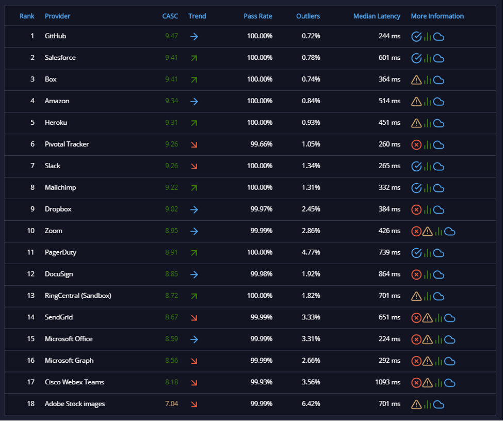Select the Pivotal Tracker provider name

(67, 144)
